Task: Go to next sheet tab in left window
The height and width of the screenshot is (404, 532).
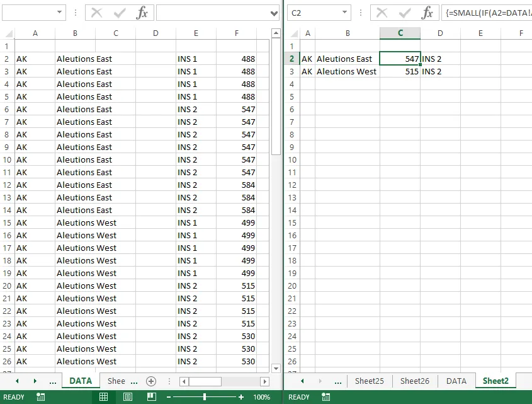Action: click(35, 381)
